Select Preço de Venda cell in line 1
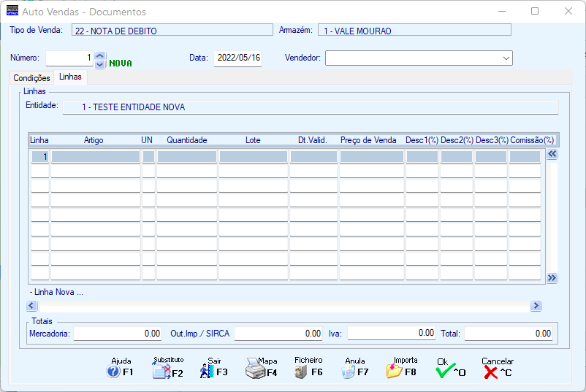This screenshot has height=392, width=586. (x=372, y=157)
